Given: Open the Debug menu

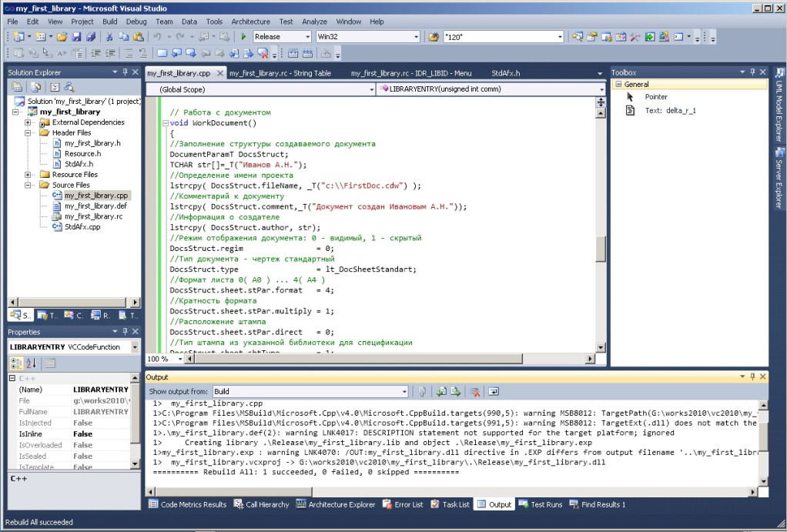Looking at the screenshot, I should [x=136, y=22].
